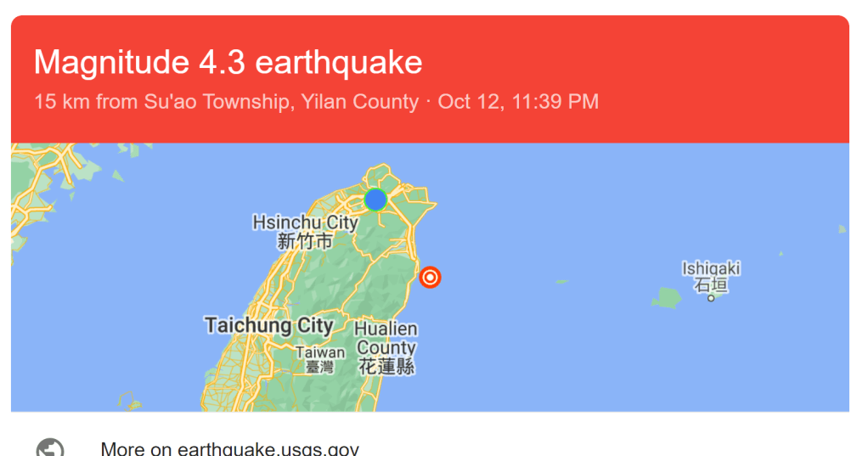Screen dimensions: 868x456
Task: Select the Hsinchu City map label
Action: pyautogui.click(x=305, y=222)
